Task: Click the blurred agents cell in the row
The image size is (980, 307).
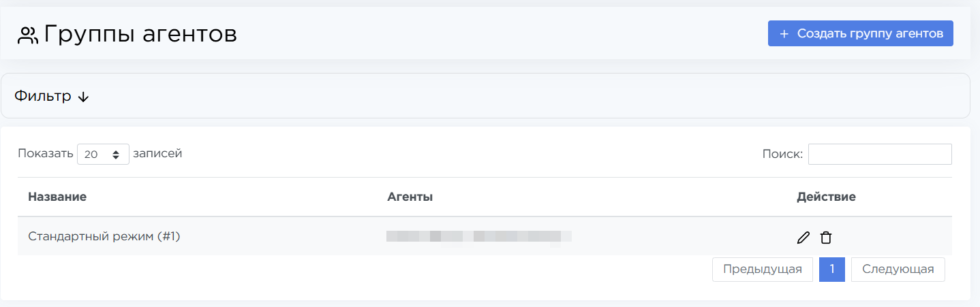Action: click(478, 237)
